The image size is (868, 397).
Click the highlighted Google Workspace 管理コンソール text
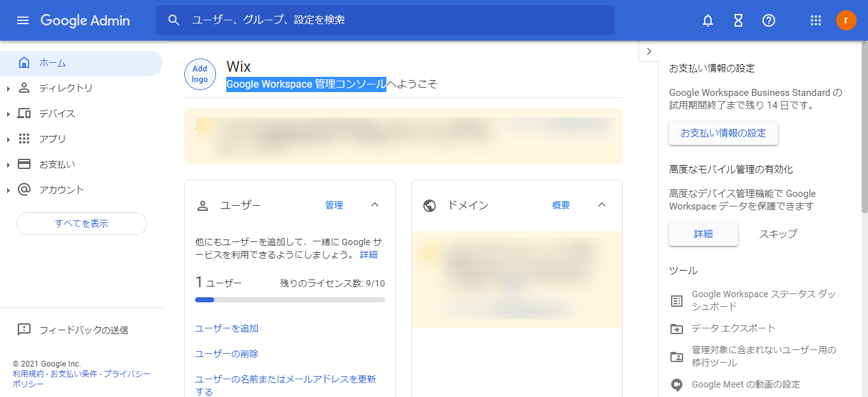click(306, 84)
